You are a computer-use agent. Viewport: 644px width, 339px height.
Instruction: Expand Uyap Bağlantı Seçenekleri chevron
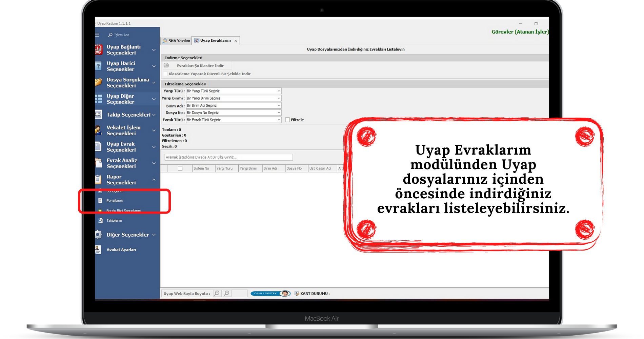(x=154, y=50)
